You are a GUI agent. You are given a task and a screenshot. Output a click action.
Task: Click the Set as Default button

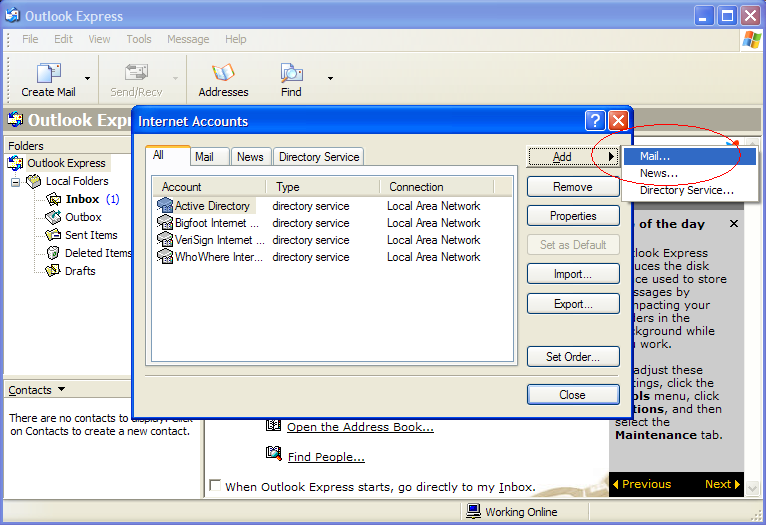point(573,245)
